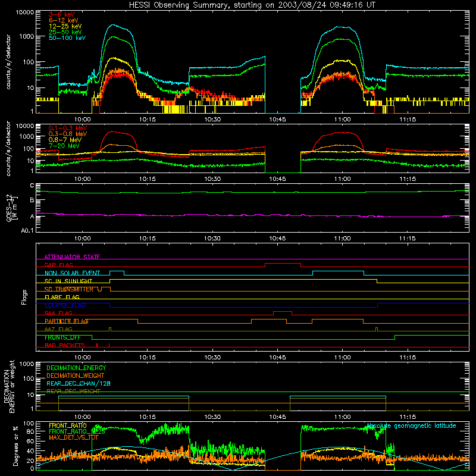Click the SAA_FLAG label

(58, 313)
